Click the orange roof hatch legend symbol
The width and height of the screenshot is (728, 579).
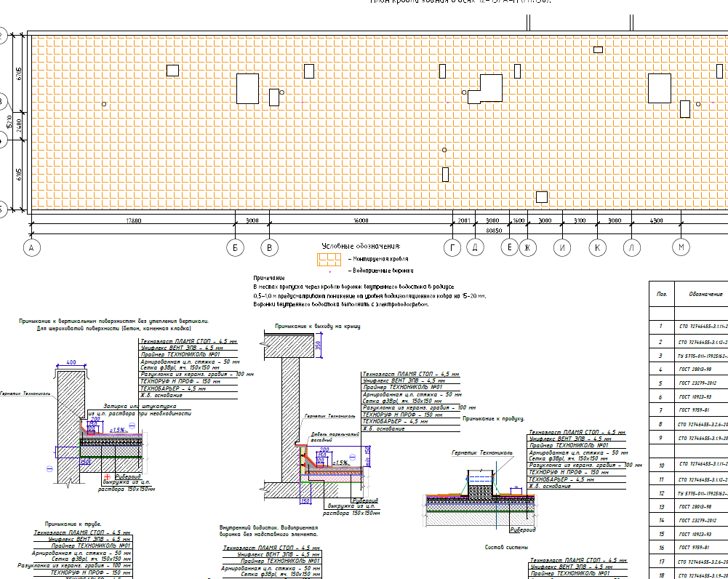(329, 259)
